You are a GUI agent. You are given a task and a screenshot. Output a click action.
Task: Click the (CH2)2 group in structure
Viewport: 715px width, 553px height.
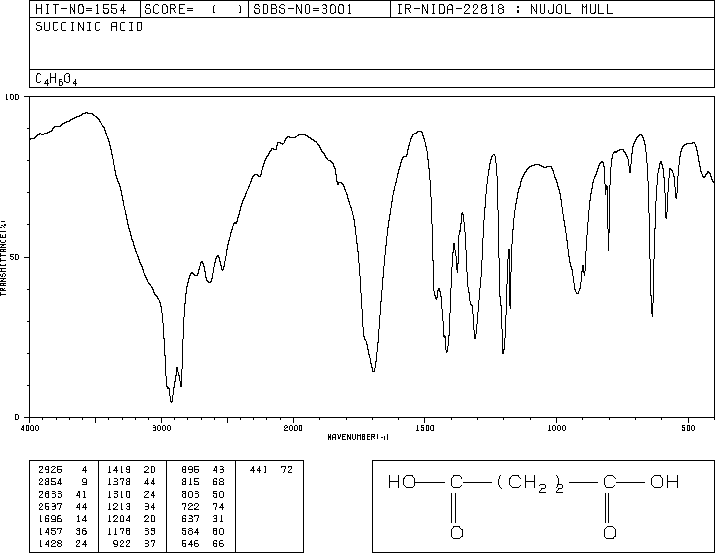point(531,484)
